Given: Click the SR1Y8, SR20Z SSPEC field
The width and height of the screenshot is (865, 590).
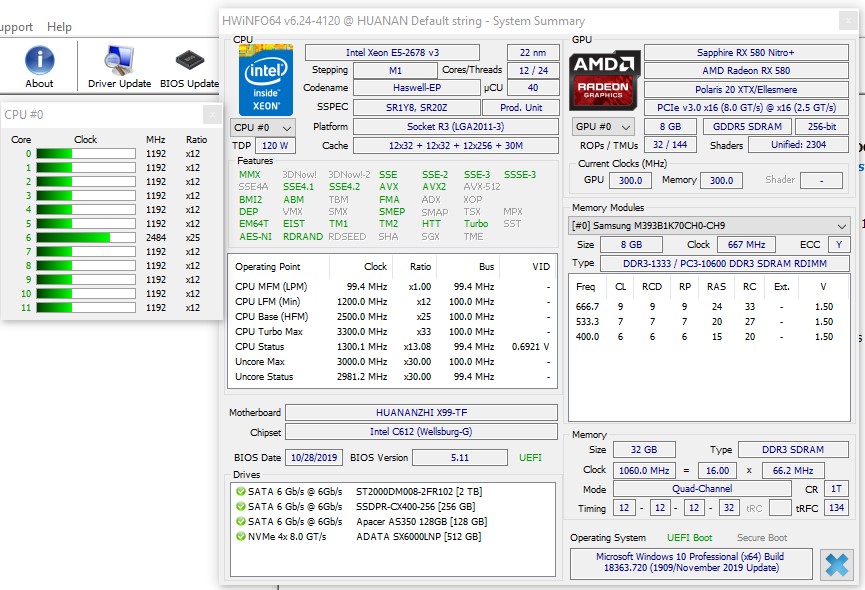Looking at the screenshot, I should [x=417, y=108].
